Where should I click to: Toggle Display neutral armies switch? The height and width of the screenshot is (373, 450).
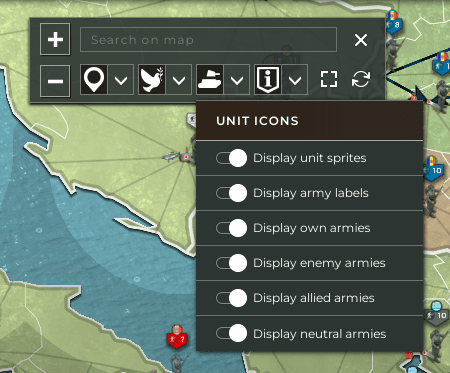coord(232,333)
